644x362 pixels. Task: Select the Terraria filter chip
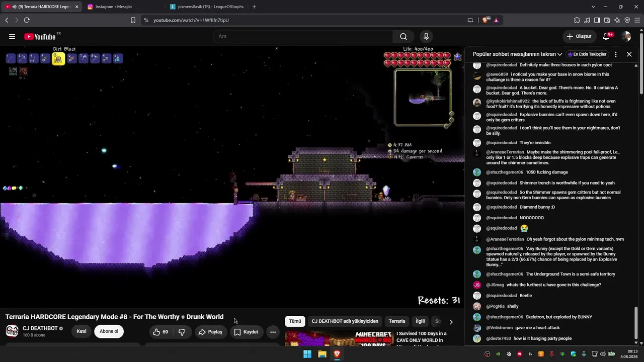pos(397,321)
